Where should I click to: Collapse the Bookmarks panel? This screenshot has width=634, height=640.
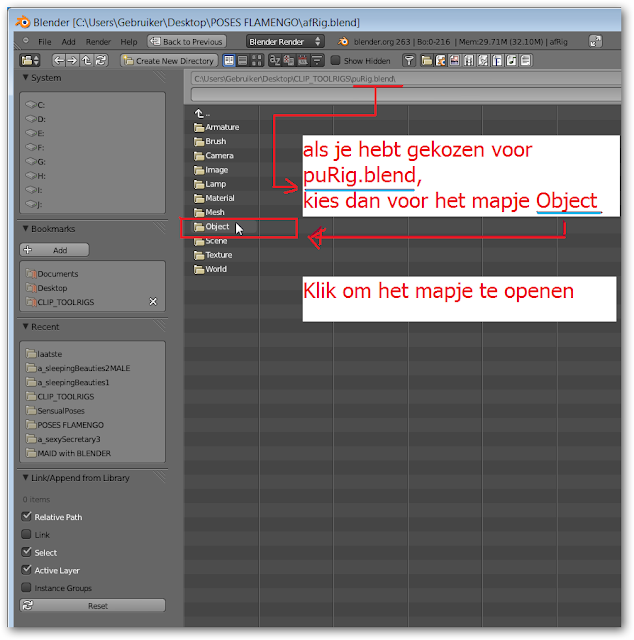coord(25,228)
